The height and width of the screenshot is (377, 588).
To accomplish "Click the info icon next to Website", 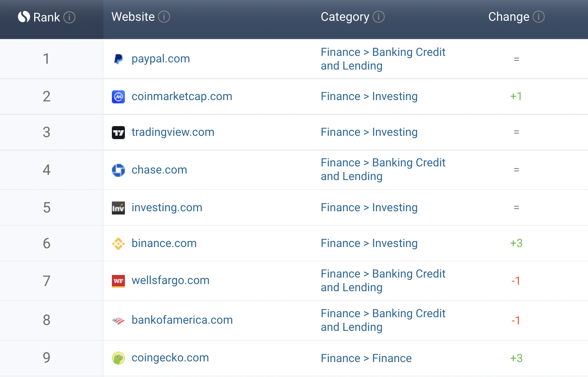I will (x=164, y=17).
